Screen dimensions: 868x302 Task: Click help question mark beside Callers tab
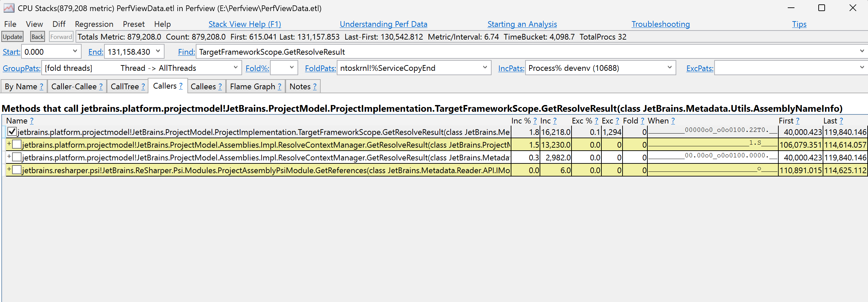tap(181, 86)
